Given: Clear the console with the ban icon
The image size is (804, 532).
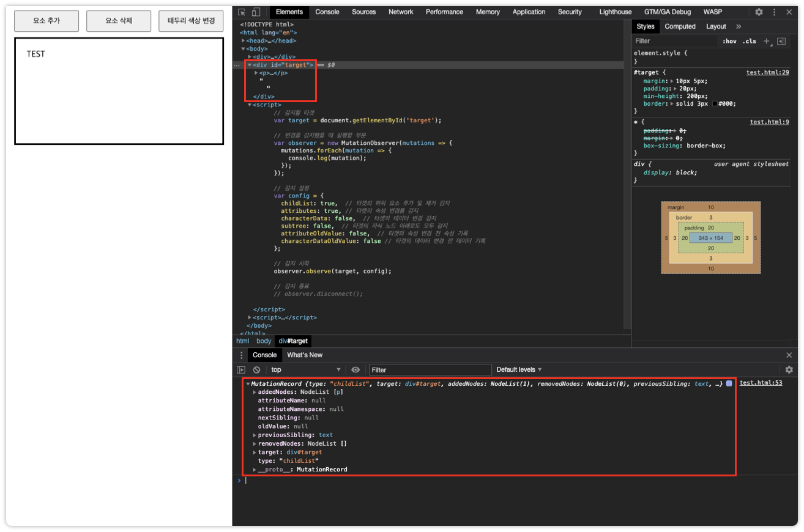Looking at the screenshot, I should click(x=256, y=369).
